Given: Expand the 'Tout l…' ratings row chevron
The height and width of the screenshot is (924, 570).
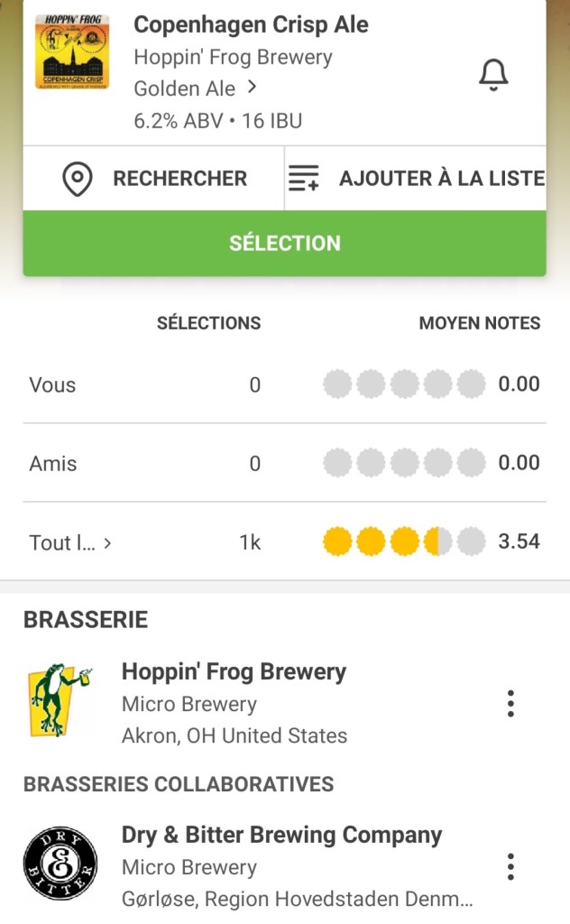Looking at the screenshot, I should 108,543.
